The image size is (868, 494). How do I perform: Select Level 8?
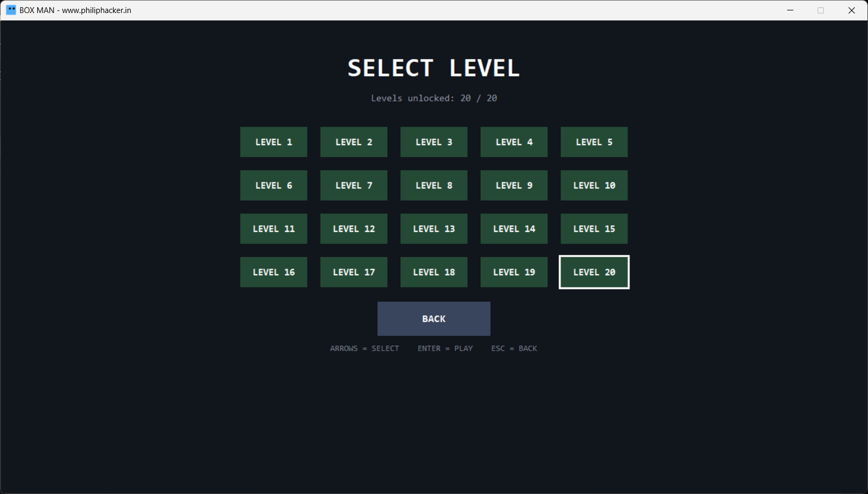point(434,186)
